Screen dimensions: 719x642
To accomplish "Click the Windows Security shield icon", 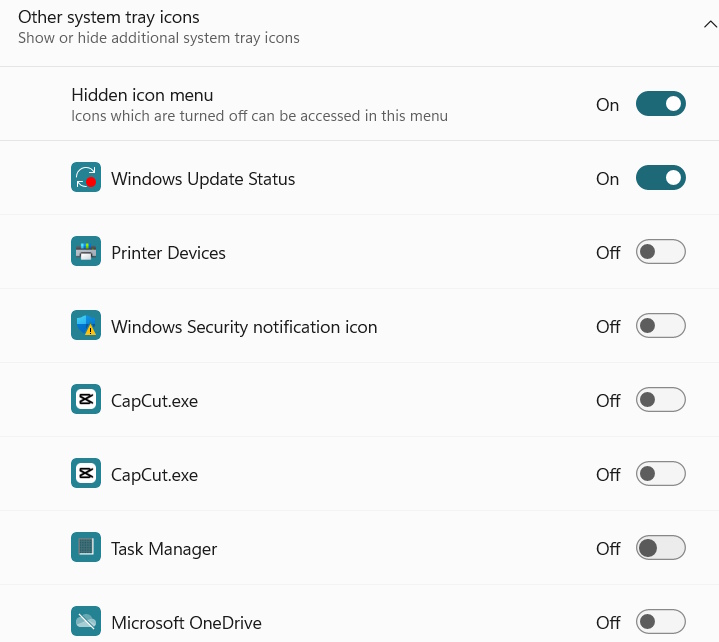I will (x=86, y=325).
